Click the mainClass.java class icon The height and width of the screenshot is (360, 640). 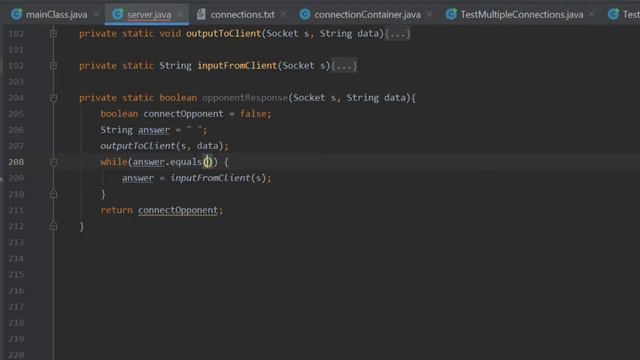coord(16,14)
